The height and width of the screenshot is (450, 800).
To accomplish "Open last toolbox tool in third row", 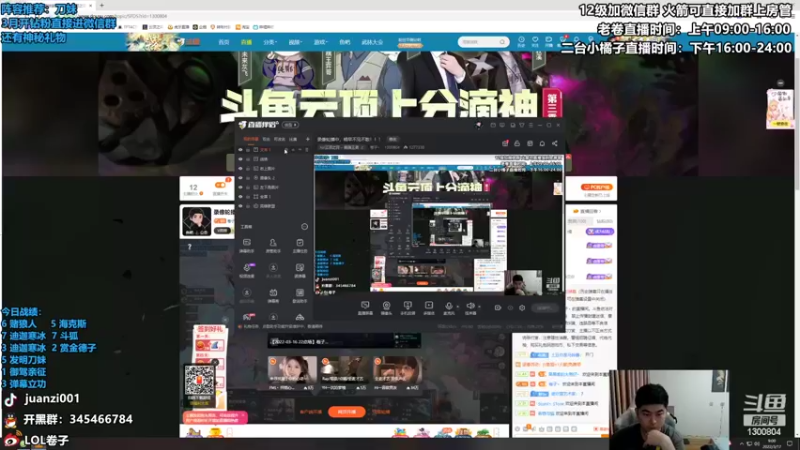I will (299, 295).
